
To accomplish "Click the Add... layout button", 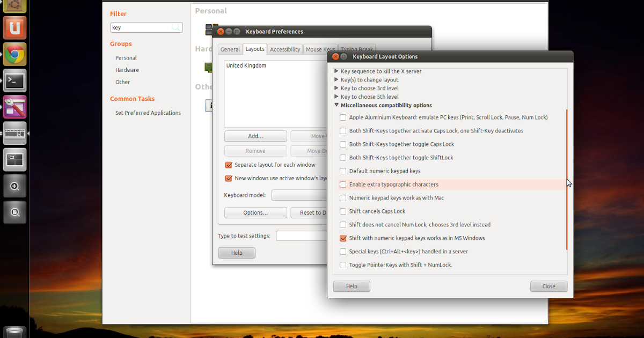I will click(x=255, y=136).
